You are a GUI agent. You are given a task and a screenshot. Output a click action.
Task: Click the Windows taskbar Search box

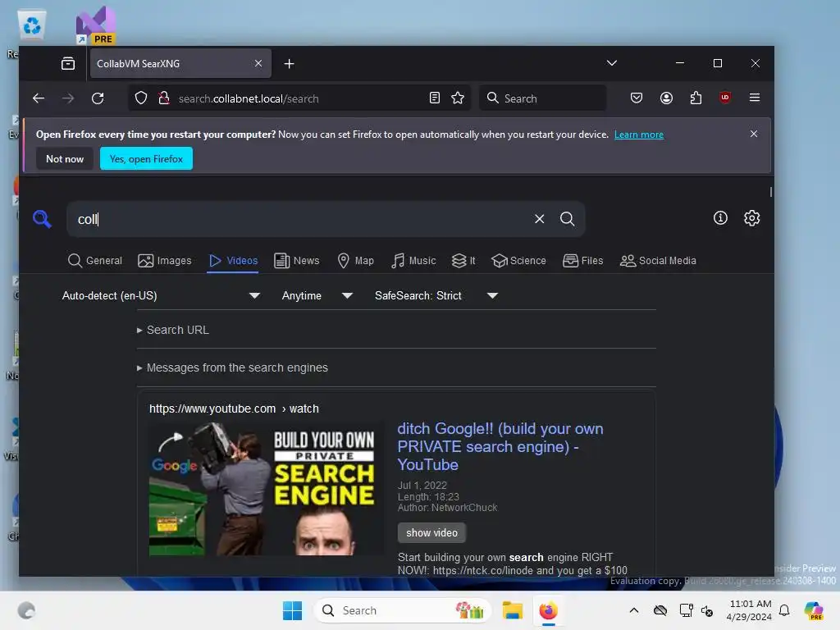(402, 610)
